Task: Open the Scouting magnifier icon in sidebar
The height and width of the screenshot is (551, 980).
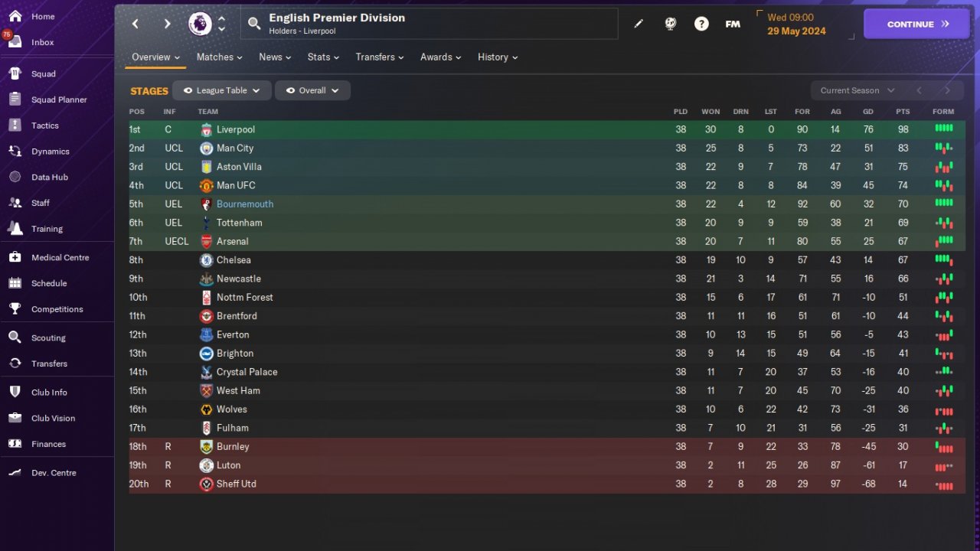Action: (15, 337)
